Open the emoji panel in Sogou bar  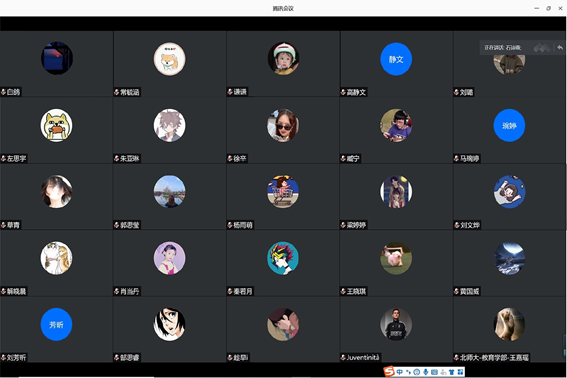[x=417, y=372]
